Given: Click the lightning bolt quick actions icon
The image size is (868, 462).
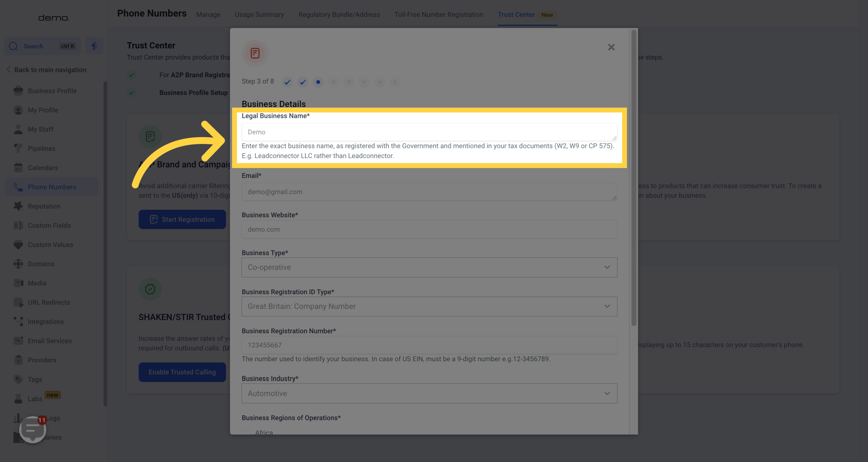Looking at the screenshot, I should pyautogui.click(x=94, y=46).
